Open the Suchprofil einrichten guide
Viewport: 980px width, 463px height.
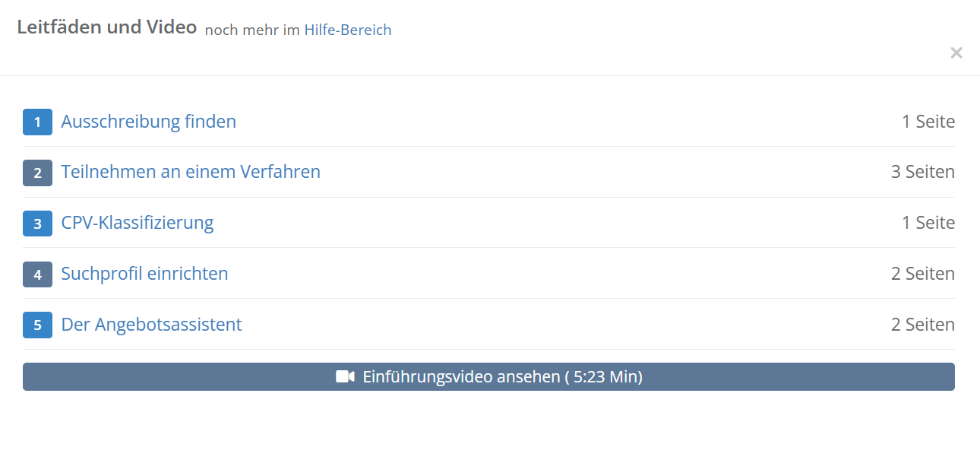coord(144,274)
